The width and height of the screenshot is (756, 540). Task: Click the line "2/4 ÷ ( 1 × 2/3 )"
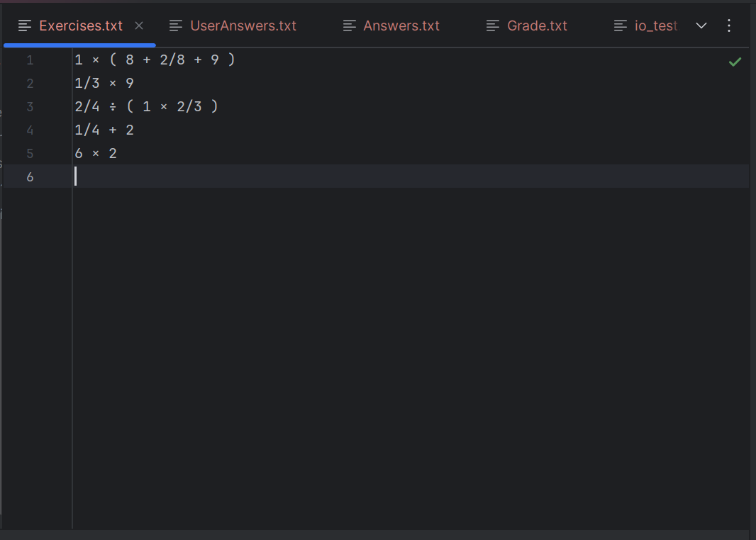[146, 106]
